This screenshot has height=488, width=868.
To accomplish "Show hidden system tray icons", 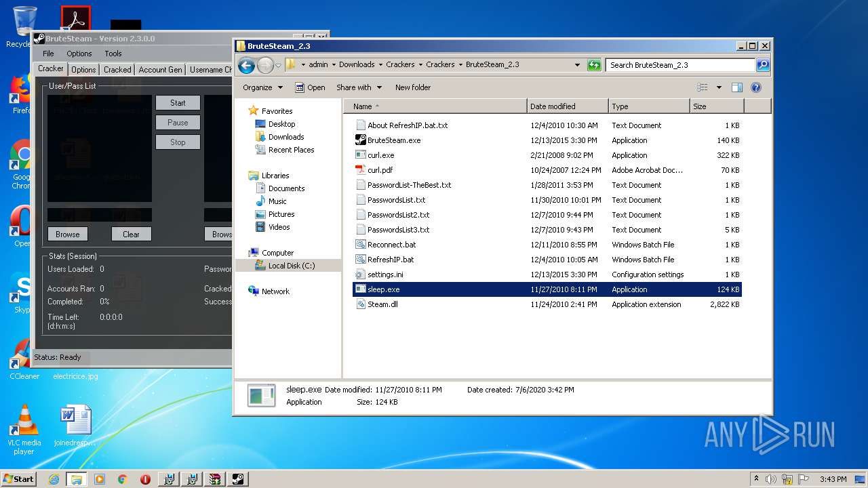I will point(756,479).
